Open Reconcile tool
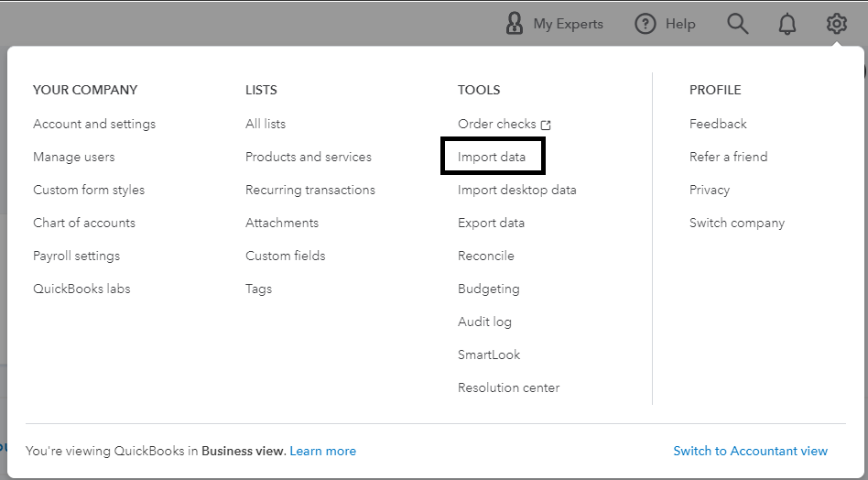Screen dimensions: 868x480 click(x=485, y=256)
